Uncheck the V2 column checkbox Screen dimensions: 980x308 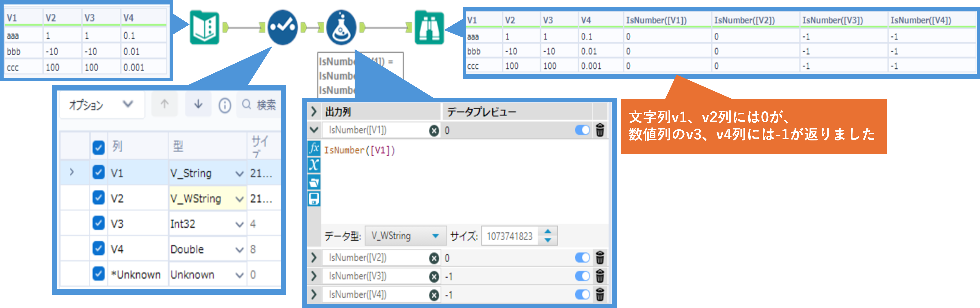click(99, 198)
